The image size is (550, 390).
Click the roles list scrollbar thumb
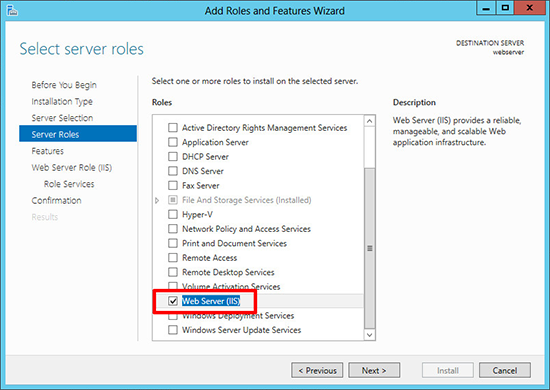coord(369,248)
